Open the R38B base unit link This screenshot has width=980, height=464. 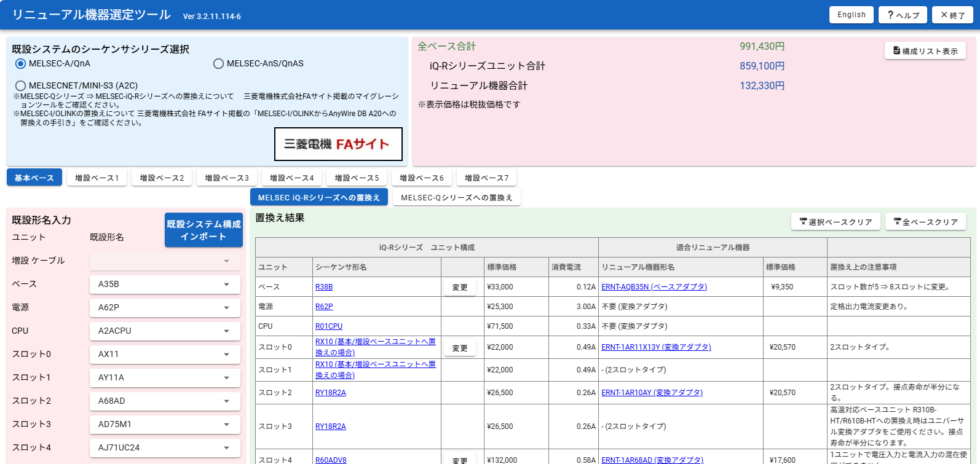324,287
